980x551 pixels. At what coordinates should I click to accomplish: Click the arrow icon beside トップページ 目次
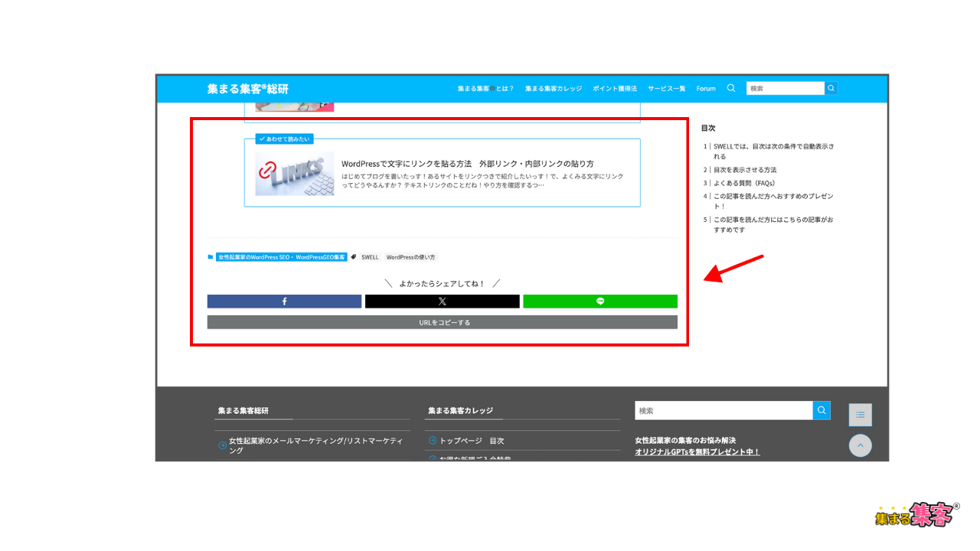pos(433,441)
